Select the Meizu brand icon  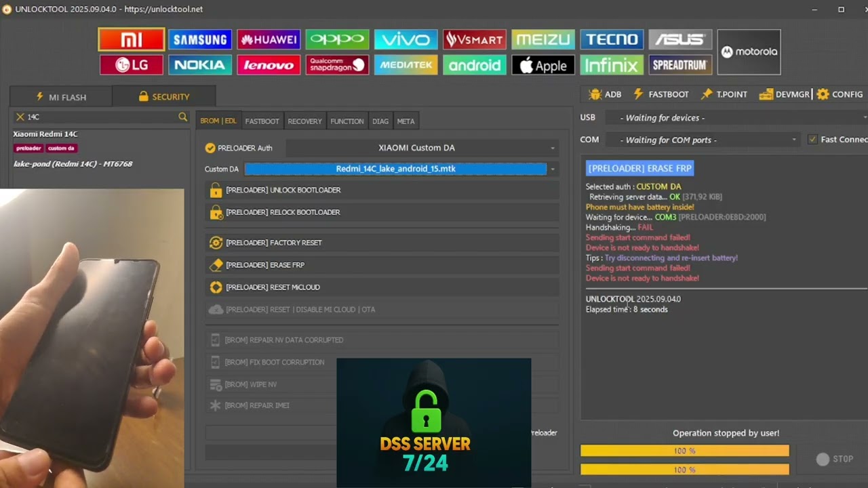[x=543, y=39]
